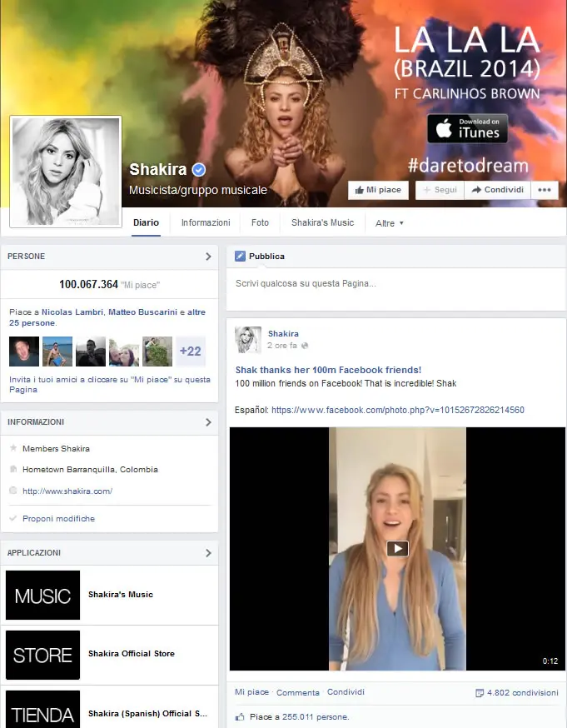Click the shares icon next to 4.802 condivisioni
Image resolution: width=567 pixels, height=728 pixels.
480,693
